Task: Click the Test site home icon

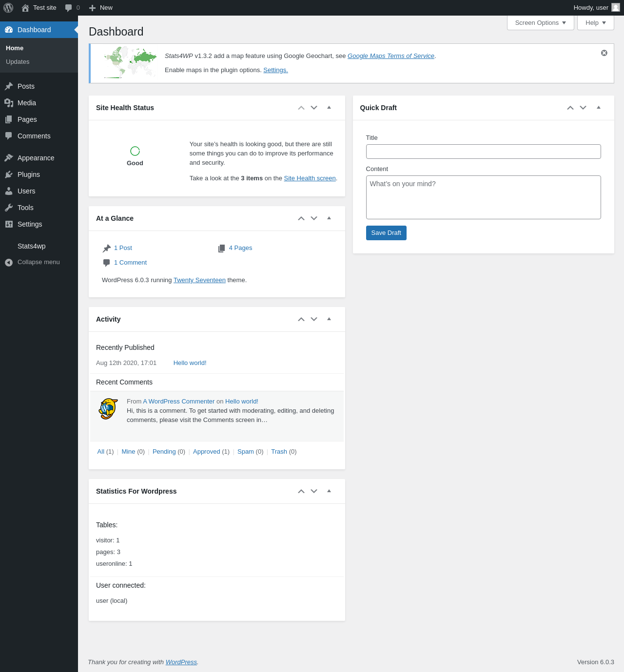Action: point(25,8)
